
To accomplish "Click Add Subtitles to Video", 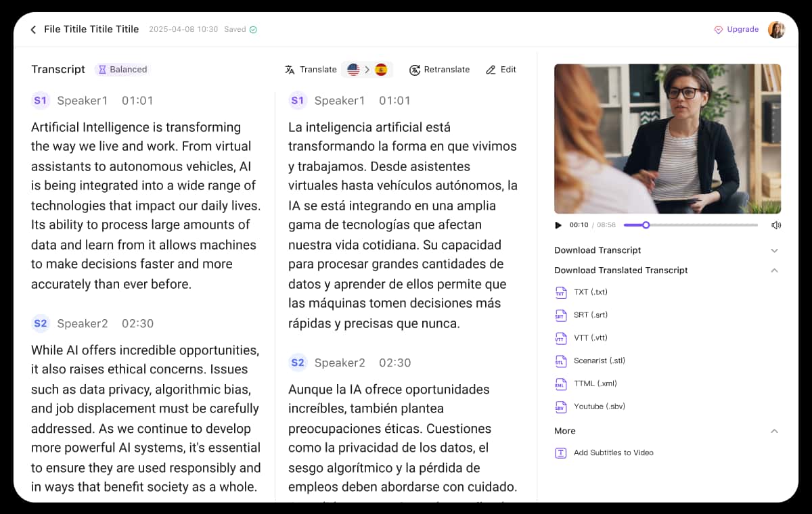I will (613, 453).
